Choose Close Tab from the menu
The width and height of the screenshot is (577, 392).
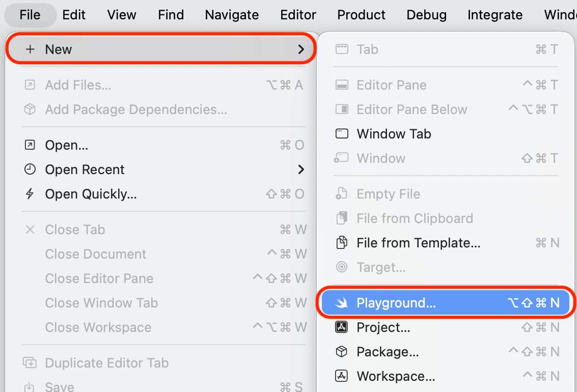point(163,230)
